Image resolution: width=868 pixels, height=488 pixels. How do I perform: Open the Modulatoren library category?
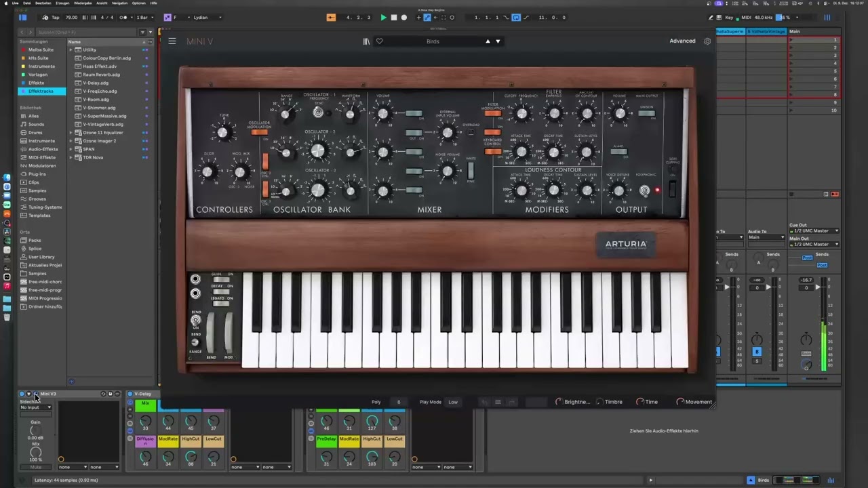[x=41, y=166]
